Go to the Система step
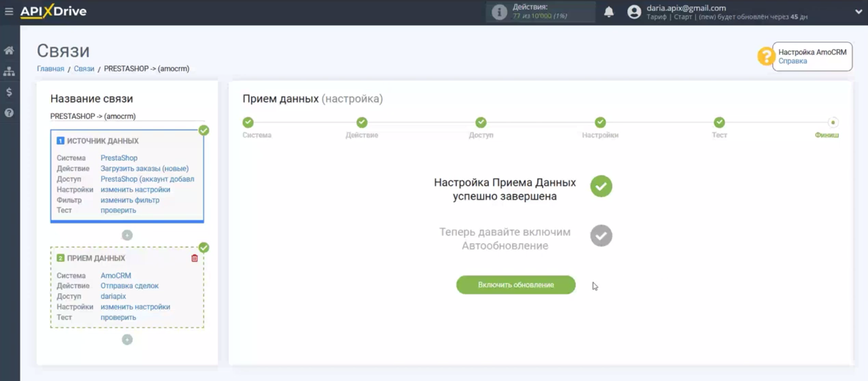This screenshot has width=868, height=381. (248, 122)
